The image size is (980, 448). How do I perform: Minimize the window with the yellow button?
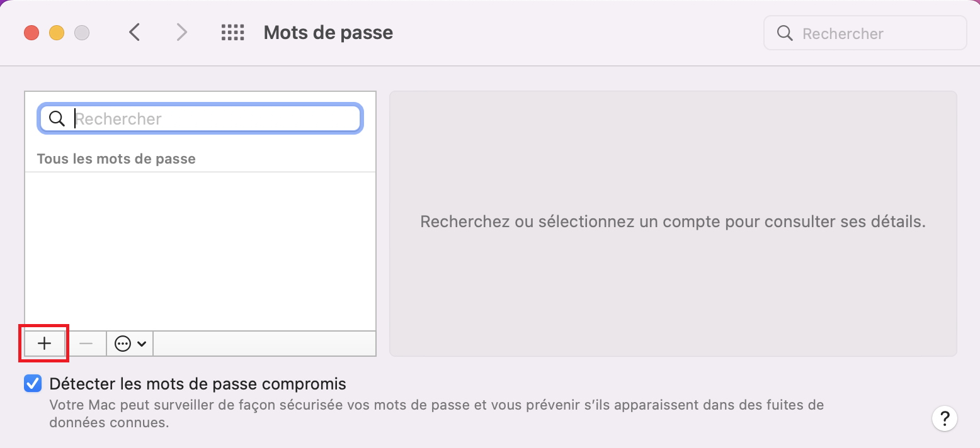(x=57, y=33)
